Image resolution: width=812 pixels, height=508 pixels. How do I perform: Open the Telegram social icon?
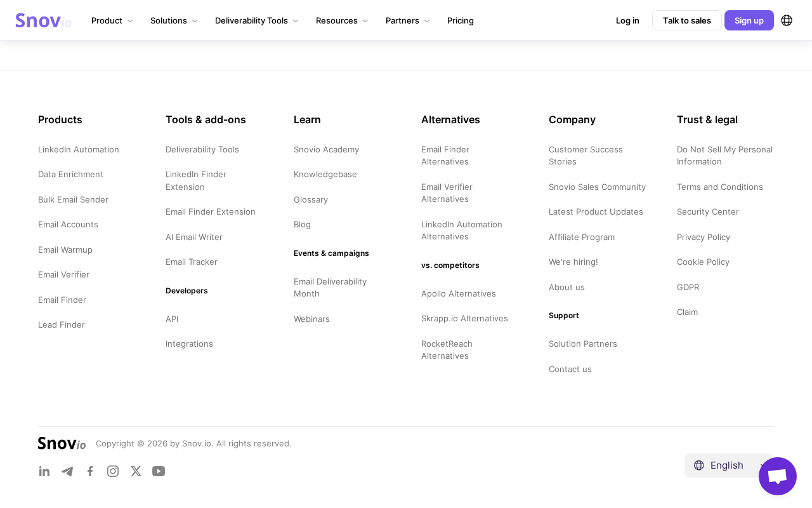pyautogui.click(x=67, y=471)
